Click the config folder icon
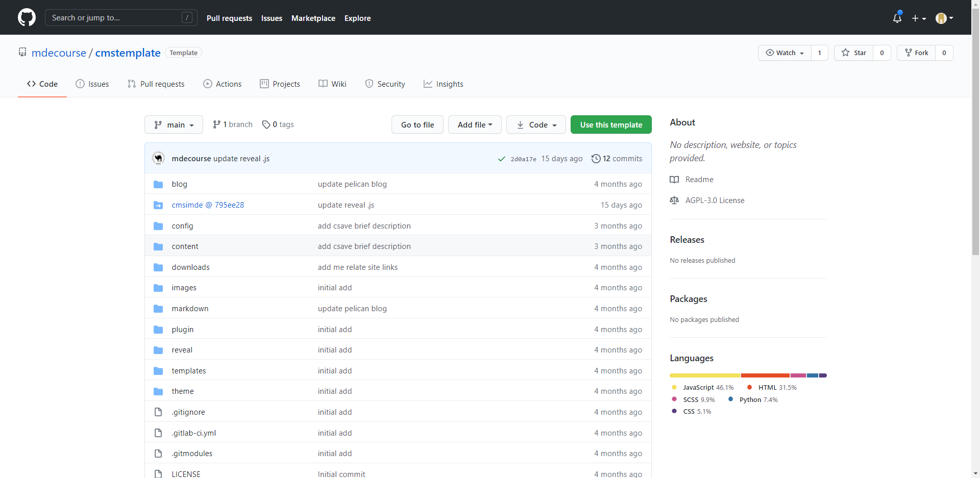The height and width of the screenshot is (478, 980). (158, 226)
